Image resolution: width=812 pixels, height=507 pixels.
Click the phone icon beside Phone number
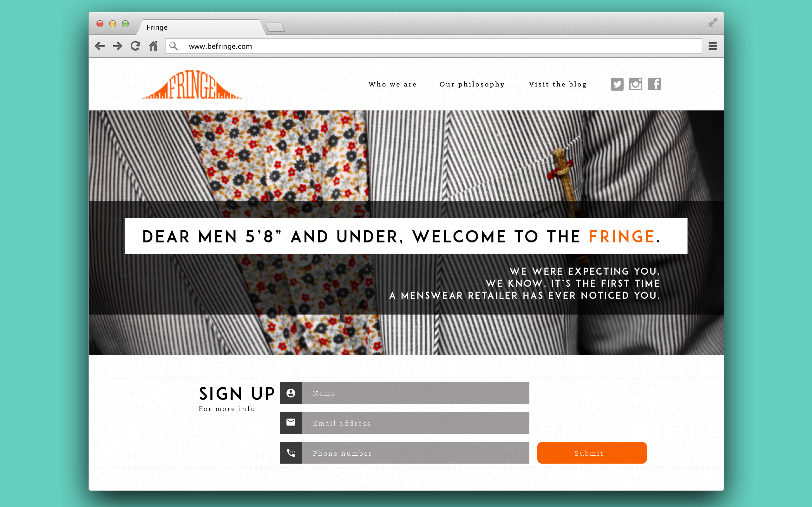click(291, 453)
